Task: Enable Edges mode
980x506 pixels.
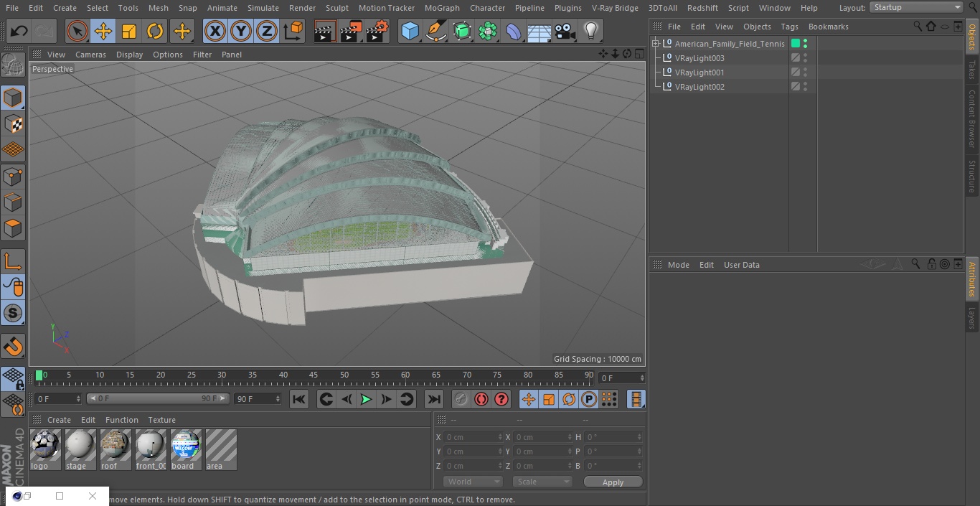Action: pyautogui.click(x=13, y=202)
